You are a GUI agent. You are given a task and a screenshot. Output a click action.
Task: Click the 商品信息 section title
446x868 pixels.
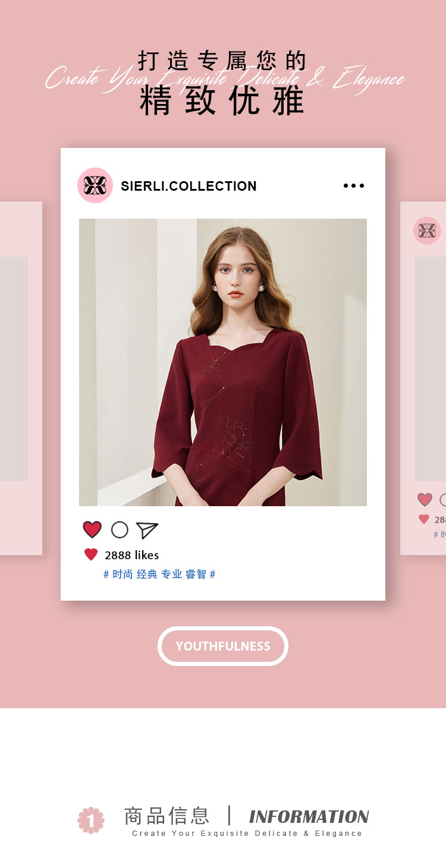pyautogui.click(x=167, y=816)
